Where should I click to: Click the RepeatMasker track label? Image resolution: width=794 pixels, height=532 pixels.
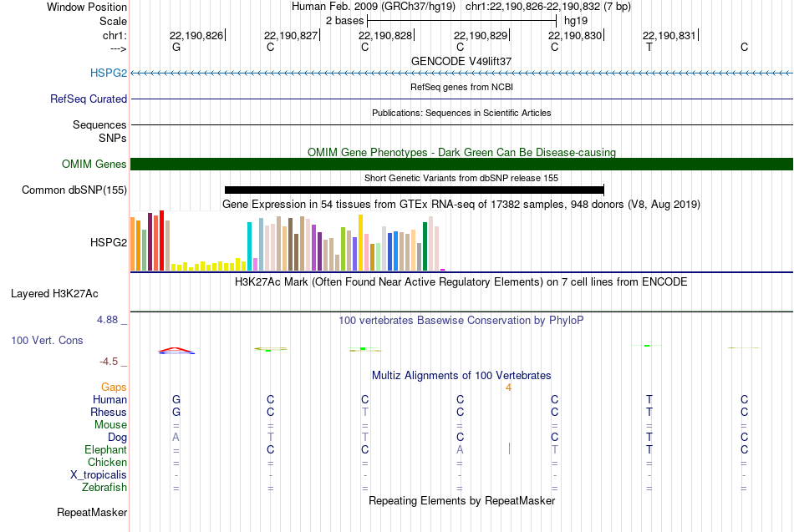tap(92, 512)
